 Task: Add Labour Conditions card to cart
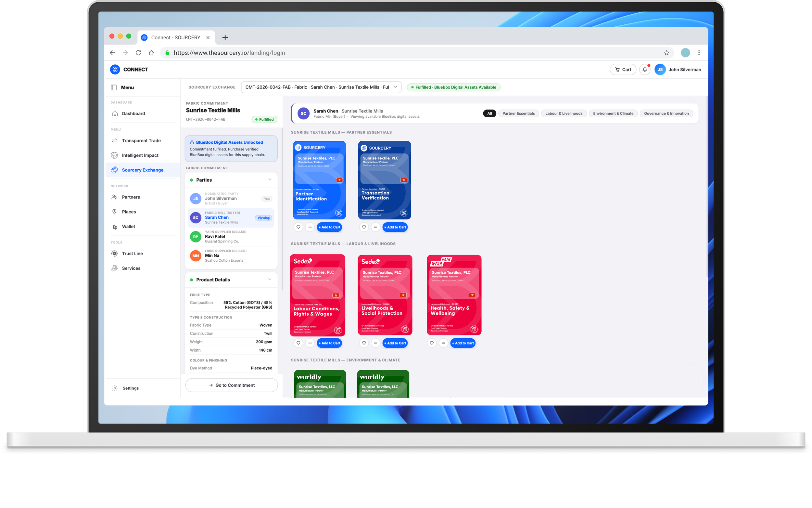click(329, 343)
